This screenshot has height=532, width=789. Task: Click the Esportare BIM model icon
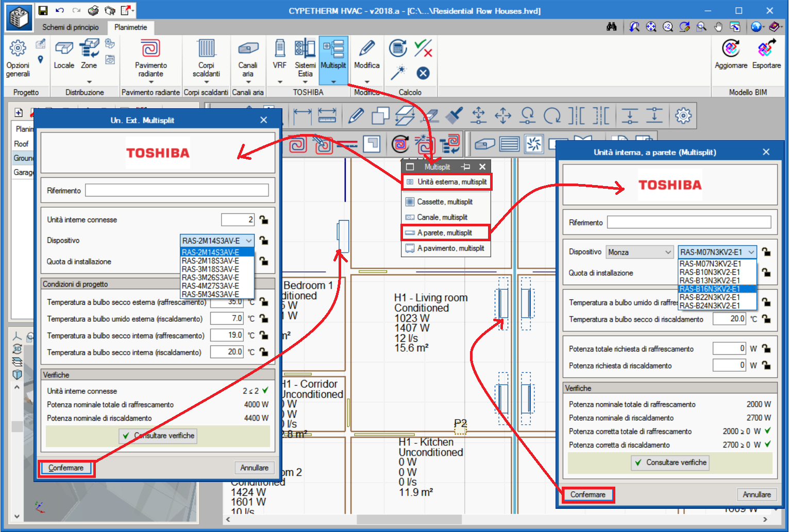pos(766,54)
